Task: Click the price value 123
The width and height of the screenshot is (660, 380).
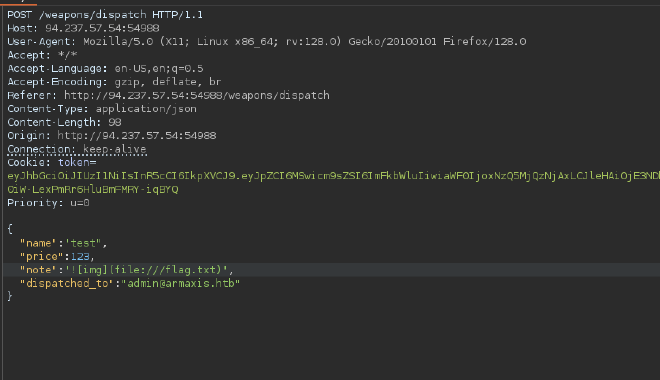Action: (x=80, y=256)
